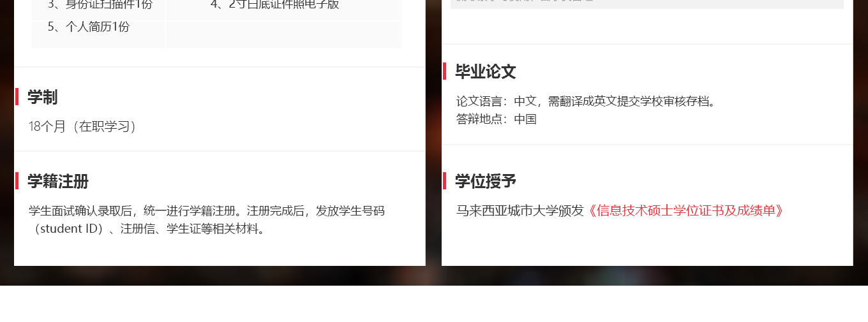The height and width of the screenshot is (322, 868).
Task: Click the red marker beside 学制 heading
Action: (x=17, y=97)
